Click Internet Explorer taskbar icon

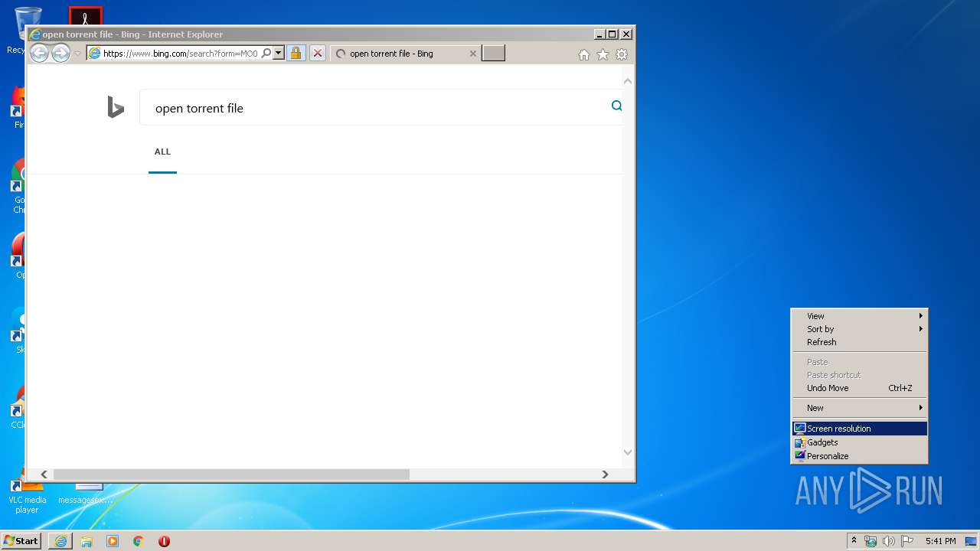[x=60, y=541]
